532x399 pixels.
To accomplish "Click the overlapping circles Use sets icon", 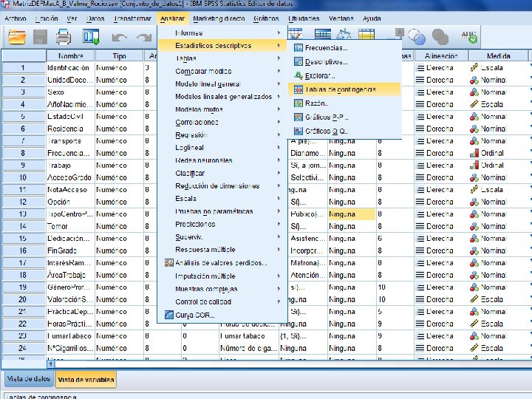I will point(417,37).
